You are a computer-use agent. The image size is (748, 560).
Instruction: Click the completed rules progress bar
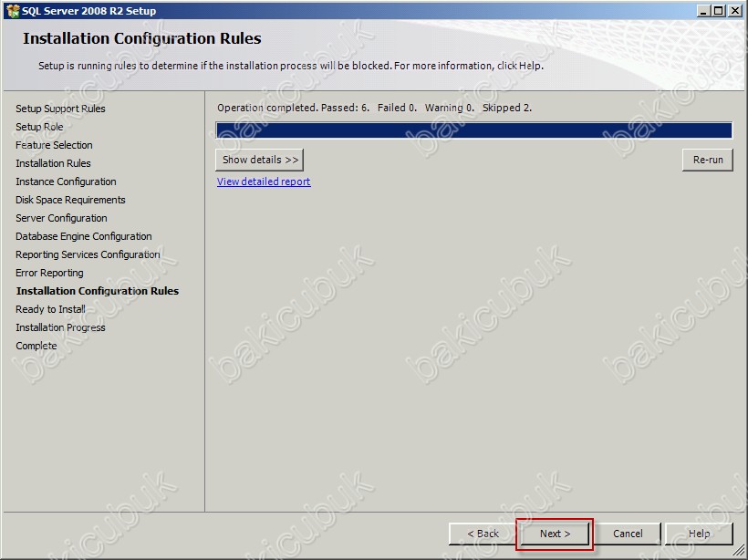(x=474, y=130)
